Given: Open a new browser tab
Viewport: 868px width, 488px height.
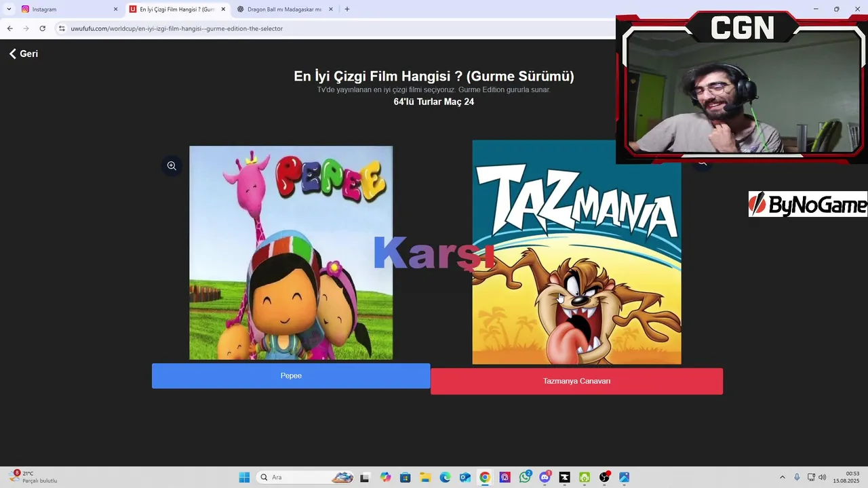Looking at the screenshot, I should coord(347,9).
